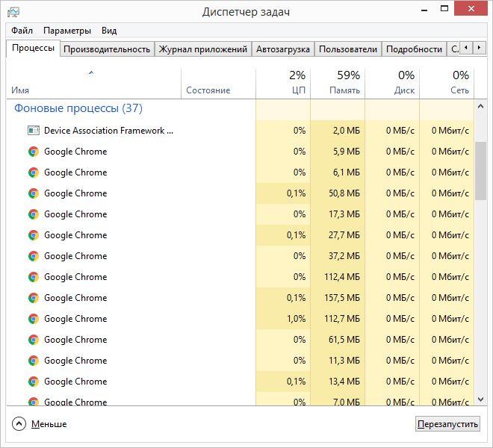The image size is (493, 448).
Task: Select the Процессы tab
Action: [33, 48]
